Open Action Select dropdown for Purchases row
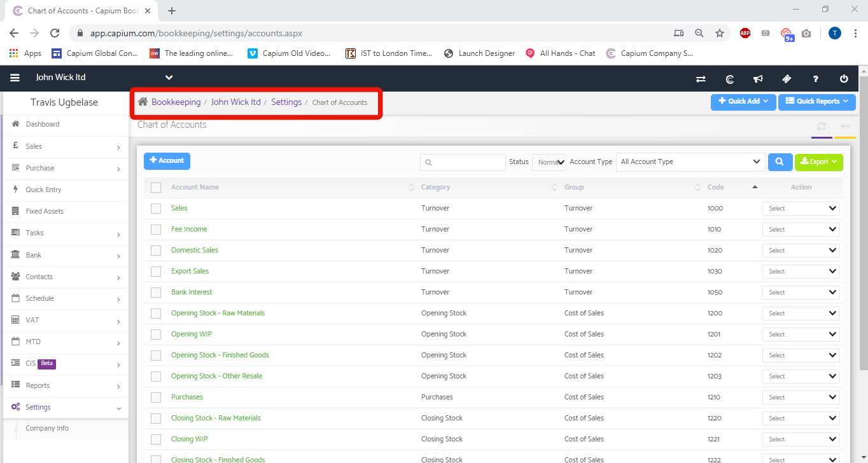The height and width of the screenshot is (463, 868). pos(801,397)
